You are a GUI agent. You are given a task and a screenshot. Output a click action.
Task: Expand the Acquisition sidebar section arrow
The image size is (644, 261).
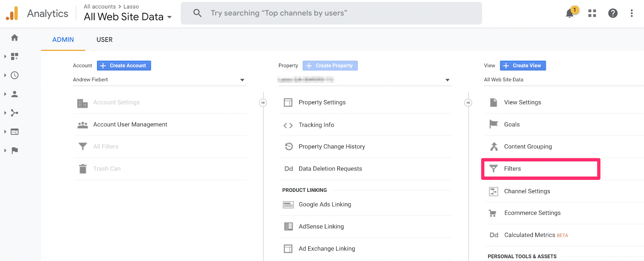pos(5,113)
